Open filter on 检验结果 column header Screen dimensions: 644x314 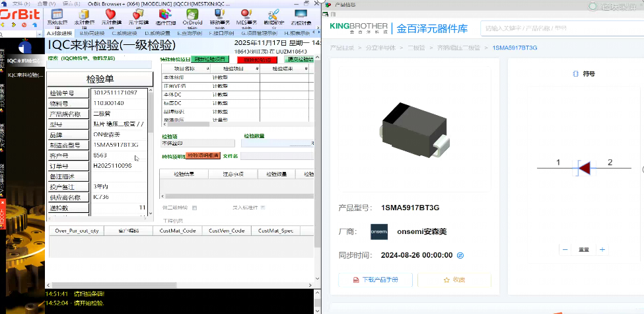pyautogui.click(x=306, y=69)
